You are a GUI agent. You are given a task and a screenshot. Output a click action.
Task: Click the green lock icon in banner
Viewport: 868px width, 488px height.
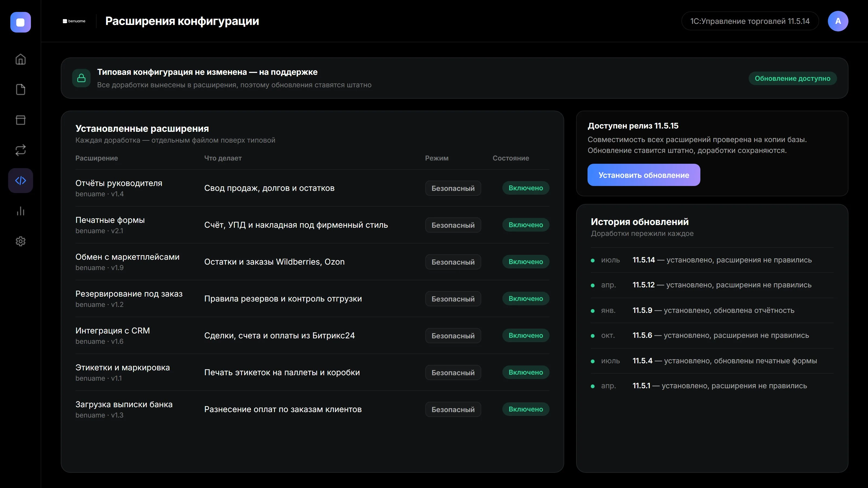coord(81,78)
